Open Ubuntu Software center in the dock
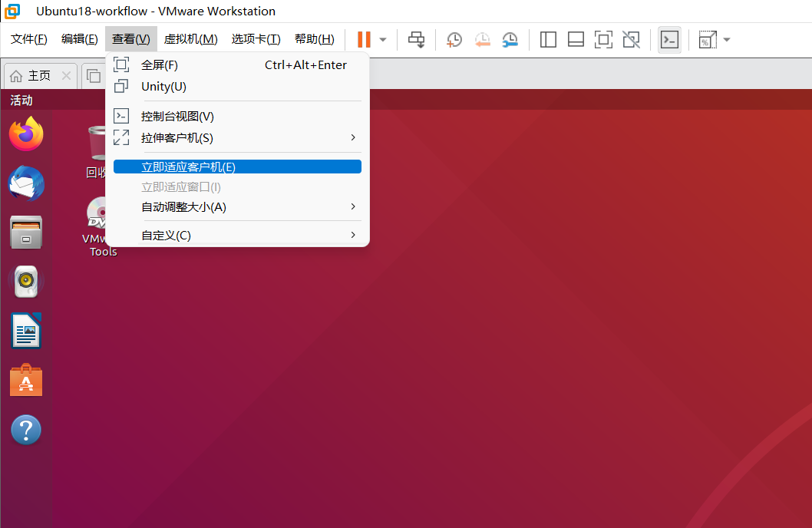812x528 pixels. (x=26, y=381)
